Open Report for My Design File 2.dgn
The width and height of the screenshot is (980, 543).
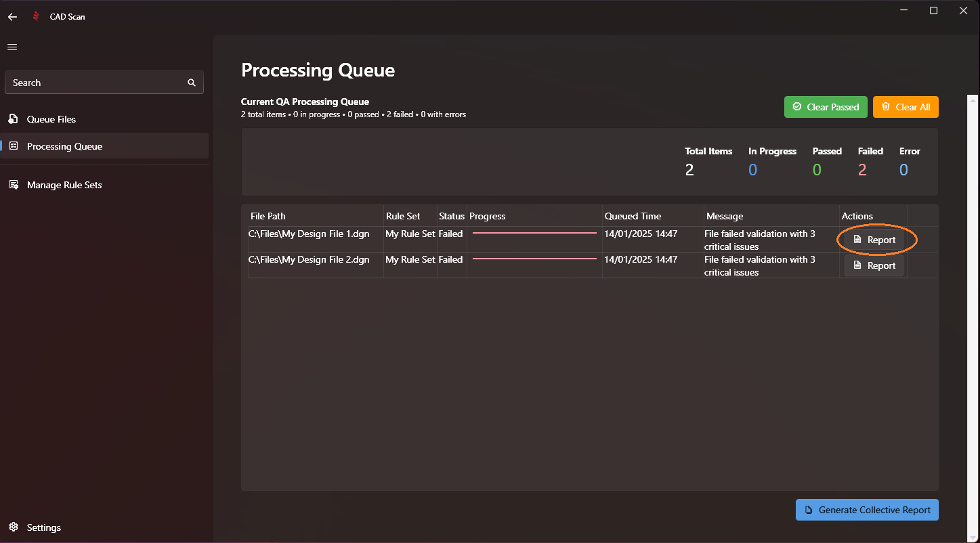(x=874, y=265)
